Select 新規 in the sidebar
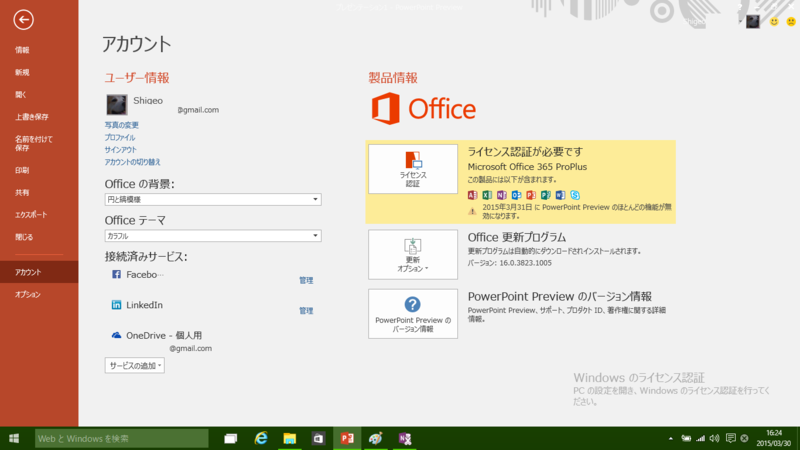The height and width of the screenshot is (450, 800). pyautogui.click(x=22, y=72)
